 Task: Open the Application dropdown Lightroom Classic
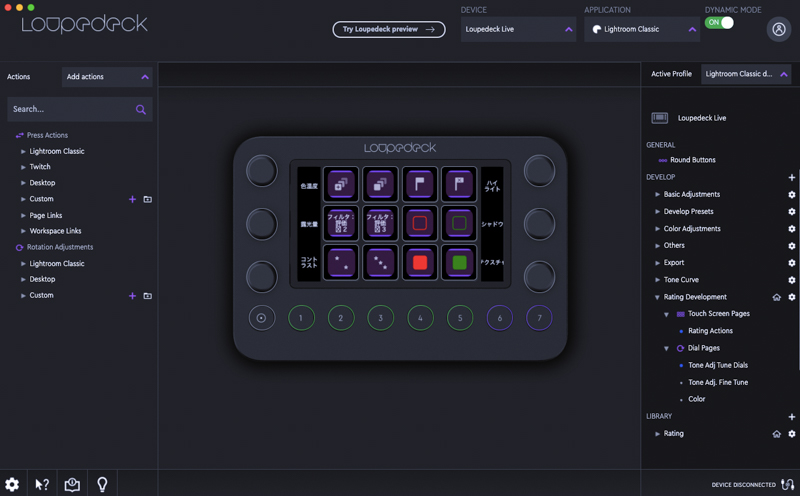point(642,29)
